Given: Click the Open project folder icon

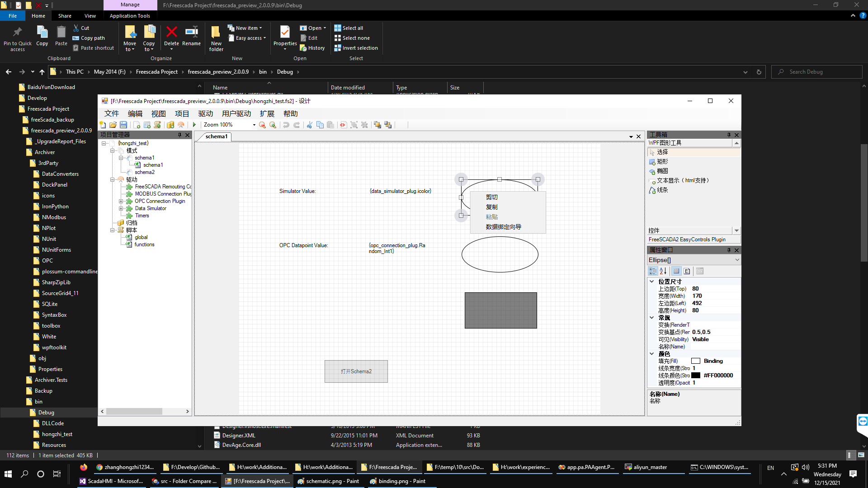Looking at the screenshot, I should coord(113,125).
